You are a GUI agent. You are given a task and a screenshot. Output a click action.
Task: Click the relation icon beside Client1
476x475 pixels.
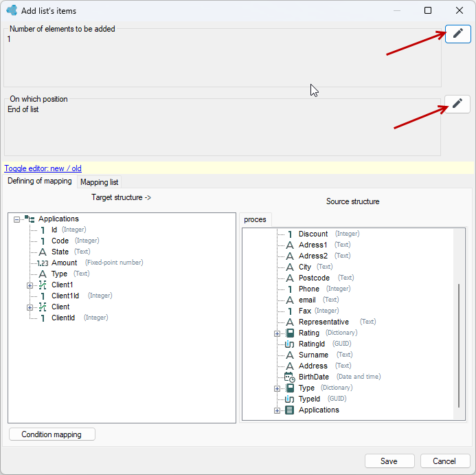click(x=43, y=285)
